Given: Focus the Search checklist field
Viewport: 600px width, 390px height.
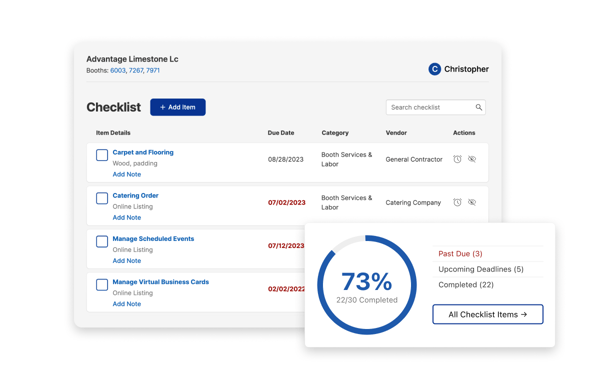Looking at the screenshot, I should 435,108.
